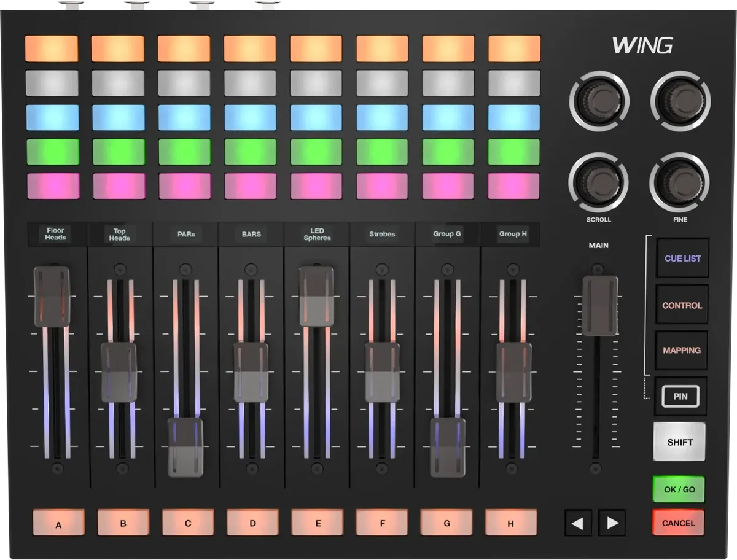Turn the FINE encoder knob
This screenshot has height=560, width=737.
(680, 182)
